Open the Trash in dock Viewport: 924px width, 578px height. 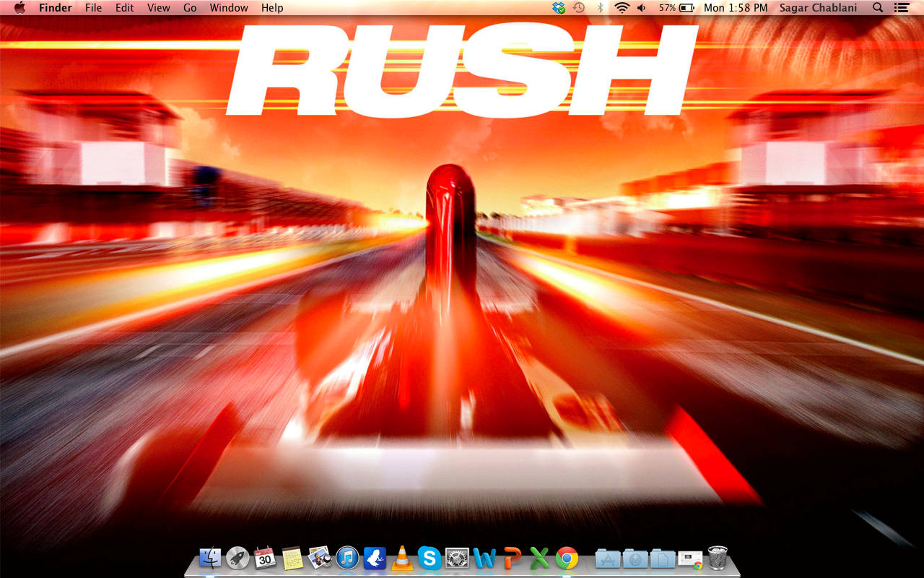pos(718,558)
